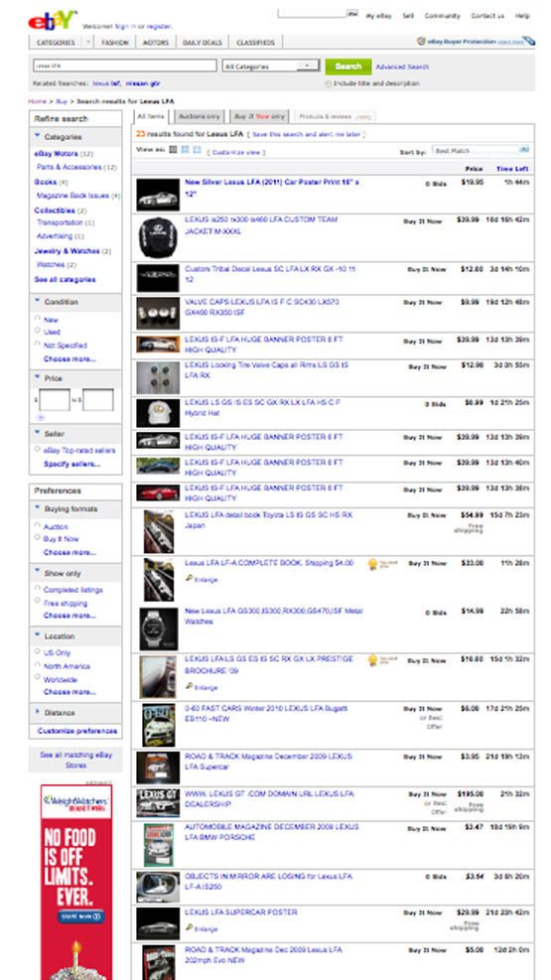Image resolution: width=551 pixels, height=980 pixels.
Task: Open My eBay link
Action: click(378, 16)
